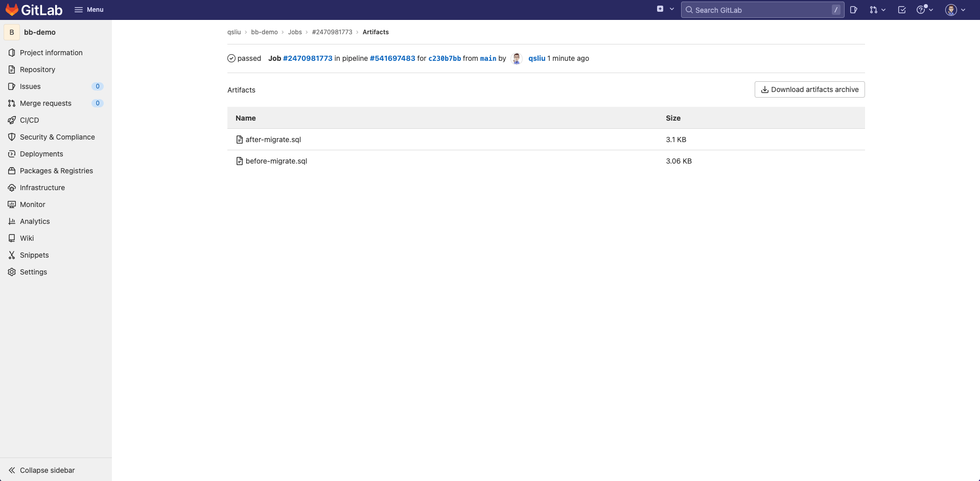Viewport: 980px width, 481px height.
Task: Click the 3.1 KB size cell
Action: click(676, 140)
